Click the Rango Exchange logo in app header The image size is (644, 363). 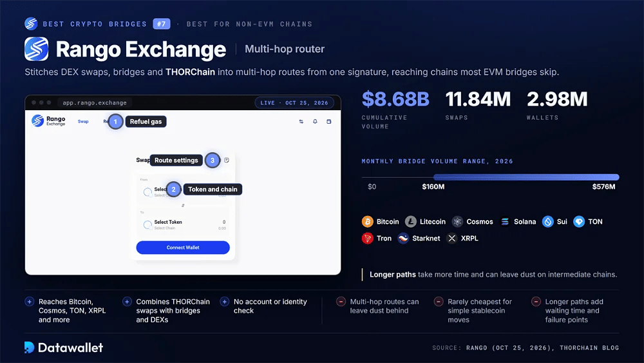tap(48, 121)
